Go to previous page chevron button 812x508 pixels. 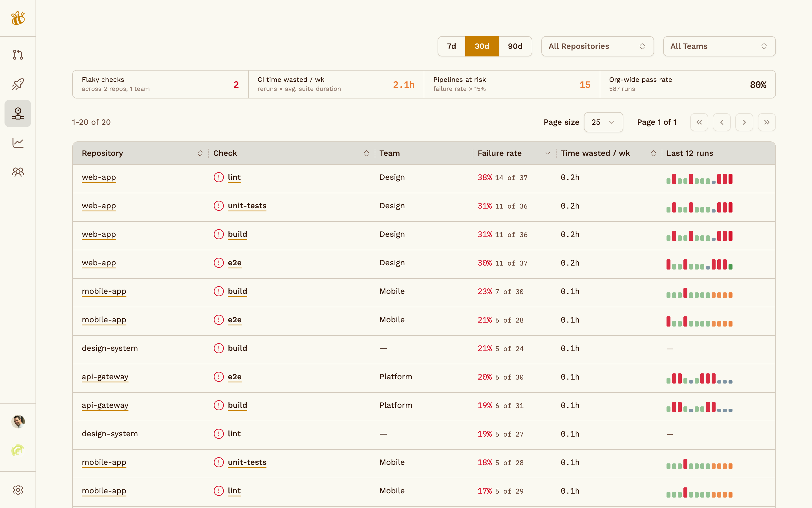721,122
